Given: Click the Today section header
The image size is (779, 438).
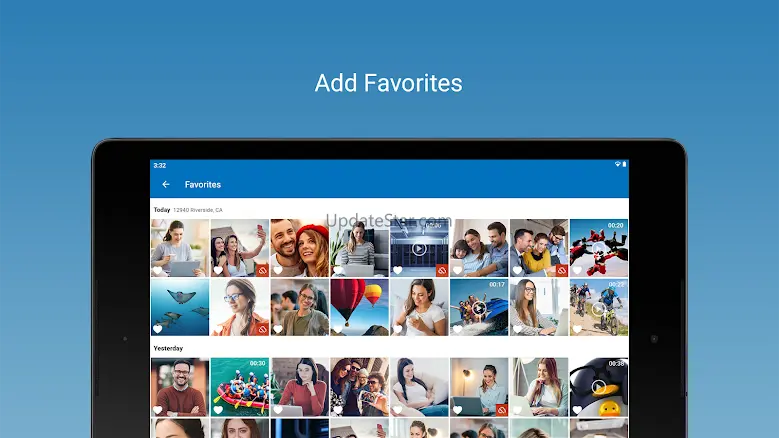Looking at the screenshot, I should coord(162,210).
